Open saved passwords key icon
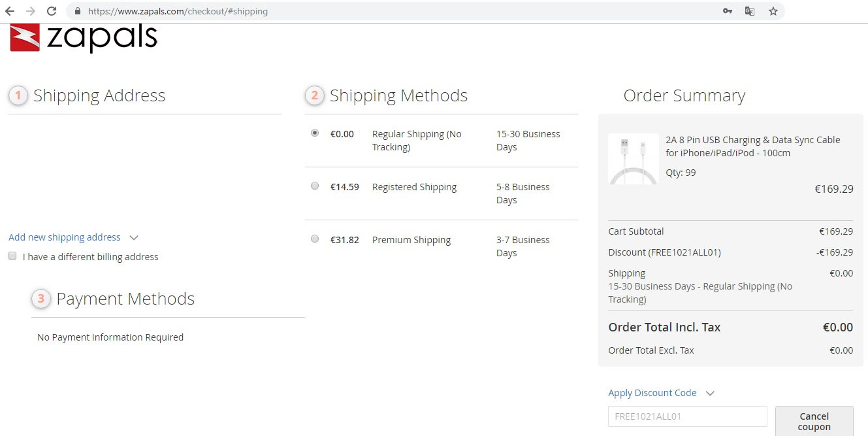 (x=728, y=11)
